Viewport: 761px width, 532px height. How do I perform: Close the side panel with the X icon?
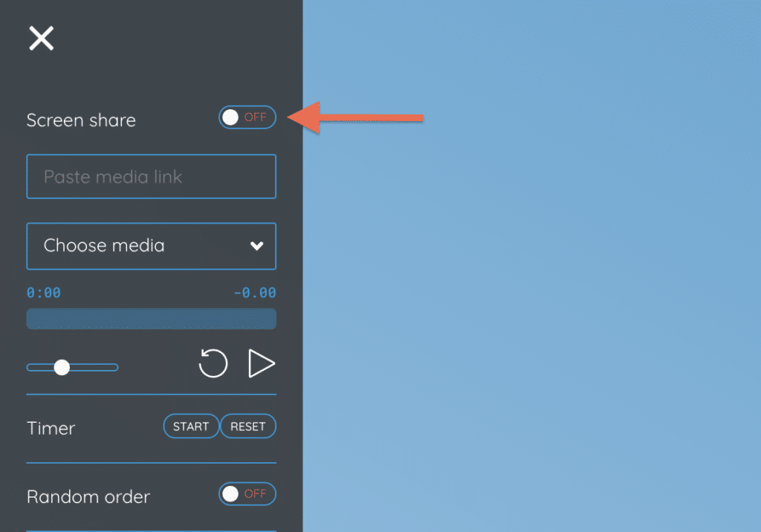point(42,39)
